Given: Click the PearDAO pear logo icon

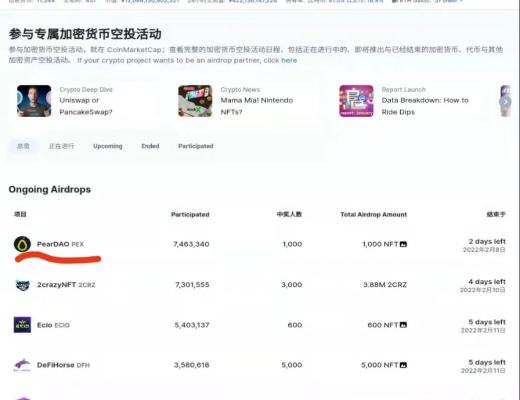Looking at the screenshot, I should (x=22, y=244).
